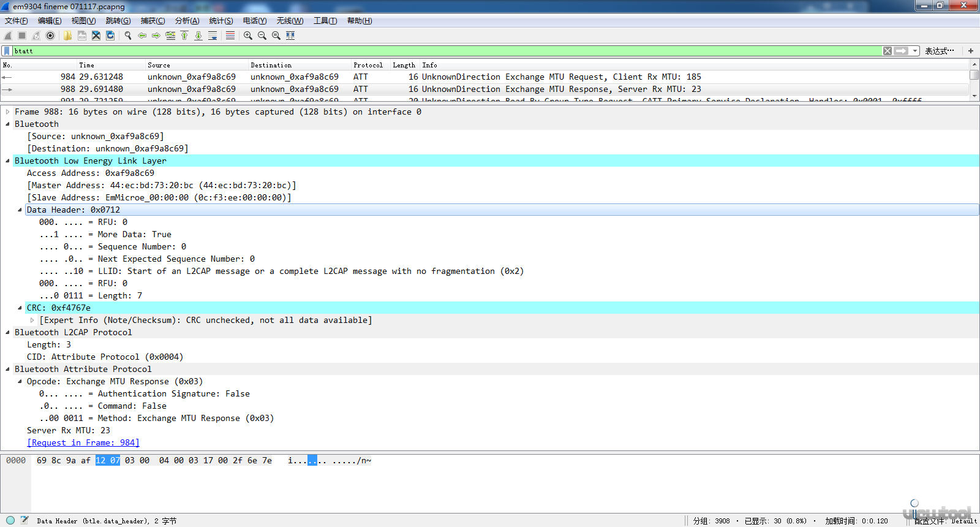Close the current capture file icon

coord(96,36)
